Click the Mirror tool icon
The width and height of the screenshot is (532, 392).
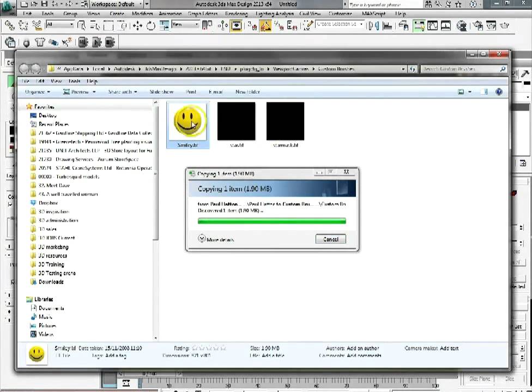tap(373, 26)
